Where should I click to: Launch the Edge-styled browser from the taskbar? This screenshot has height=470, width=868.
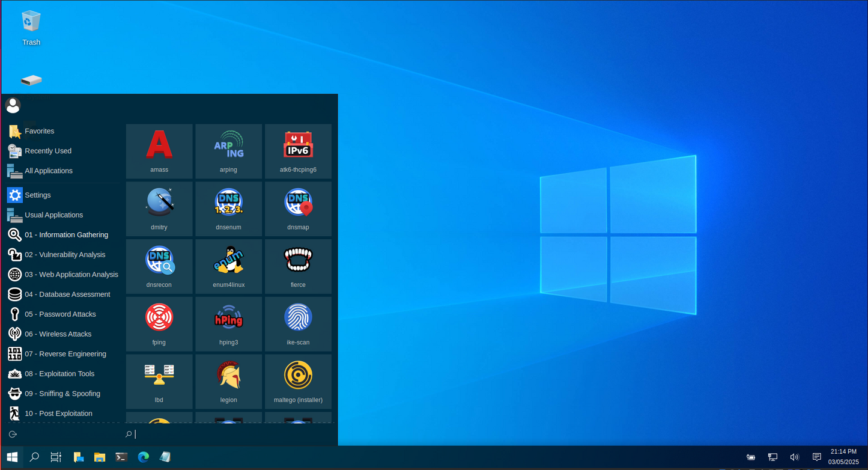tap(143, 457)
